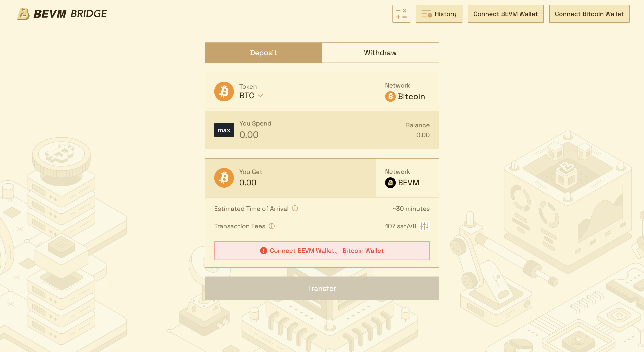Screen dimensions: 644x352
Task: Switch to the Deposit tab
Action: tap(263, 53)
